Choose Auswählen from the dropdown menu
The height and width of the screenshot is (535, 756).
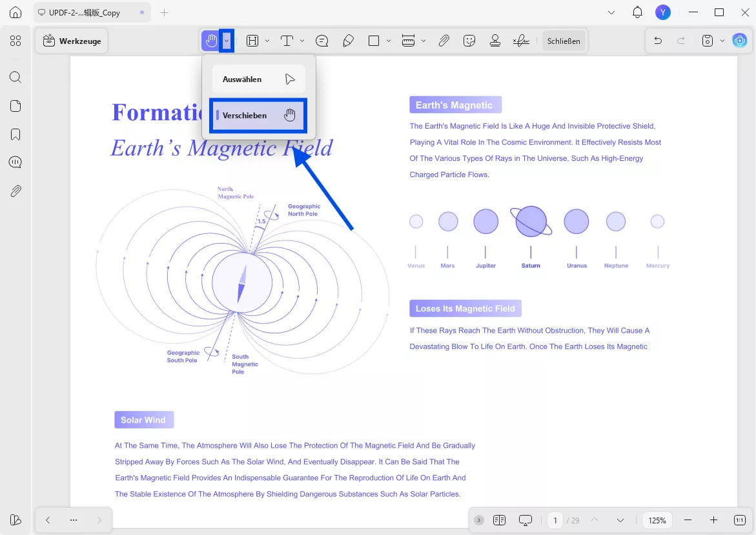[258, 79]
